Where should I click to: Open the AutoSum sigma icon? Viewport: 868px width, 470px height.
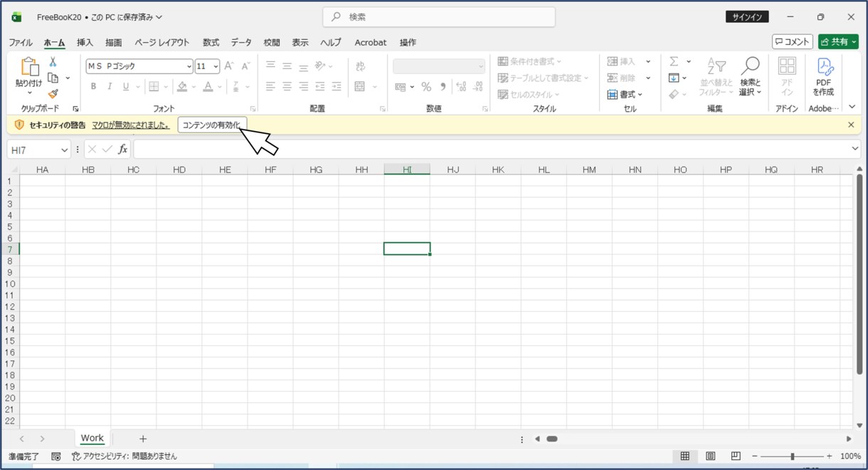[x=674, y=61]
